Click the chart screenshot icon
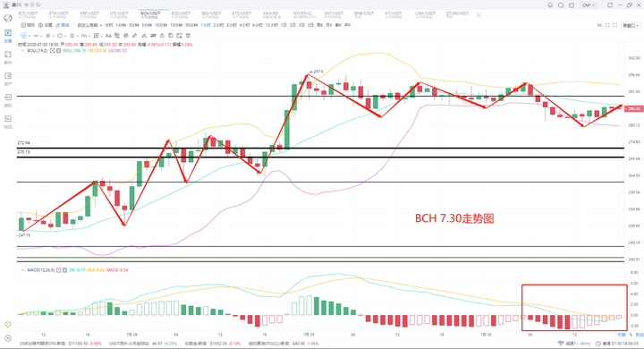Screen dimensions: 644x349 point(614,25)
